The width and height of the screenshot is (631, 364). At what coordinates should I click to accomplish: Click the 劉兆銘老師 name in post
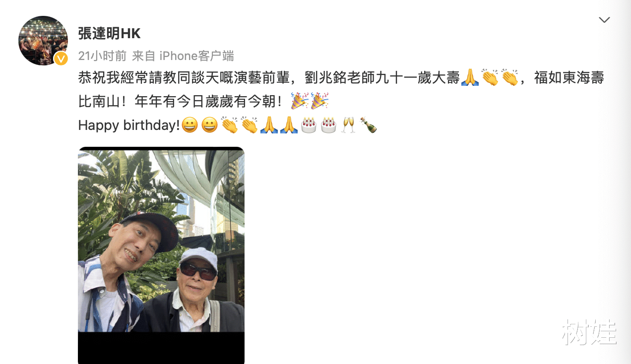(352, 78)
